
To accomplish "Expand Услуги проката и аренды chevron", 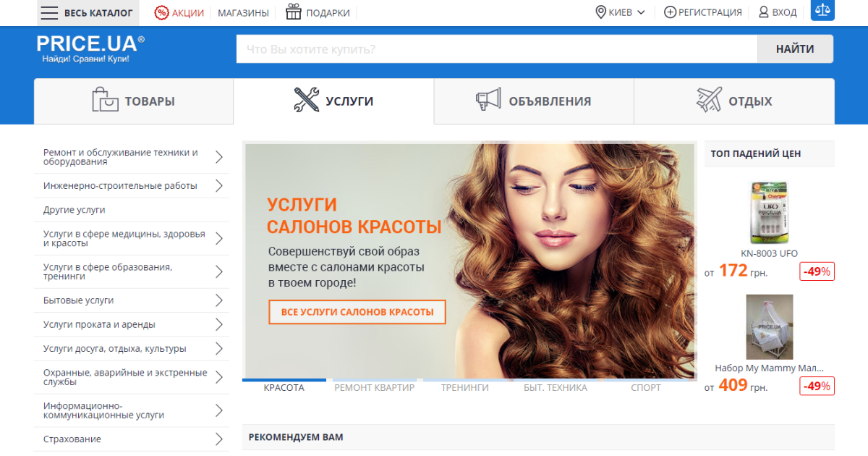I will point(219,325).
